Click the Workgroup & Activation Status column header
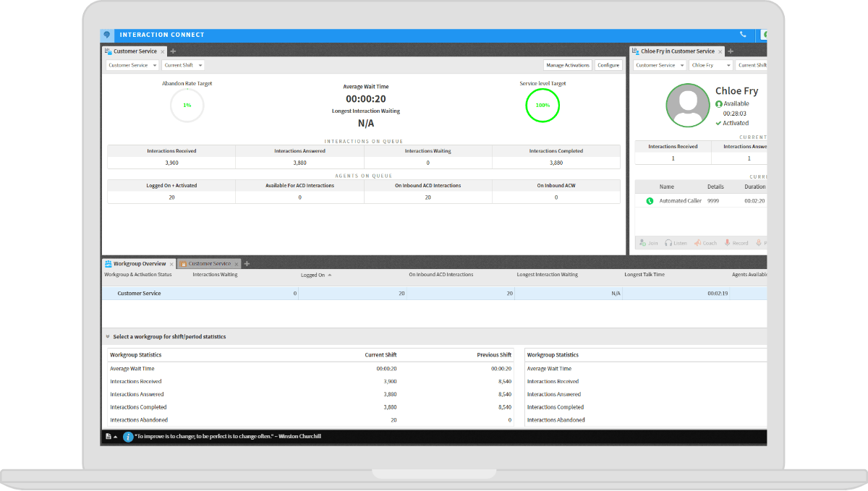Screen dimensions: 868x491 coord(138,275)
